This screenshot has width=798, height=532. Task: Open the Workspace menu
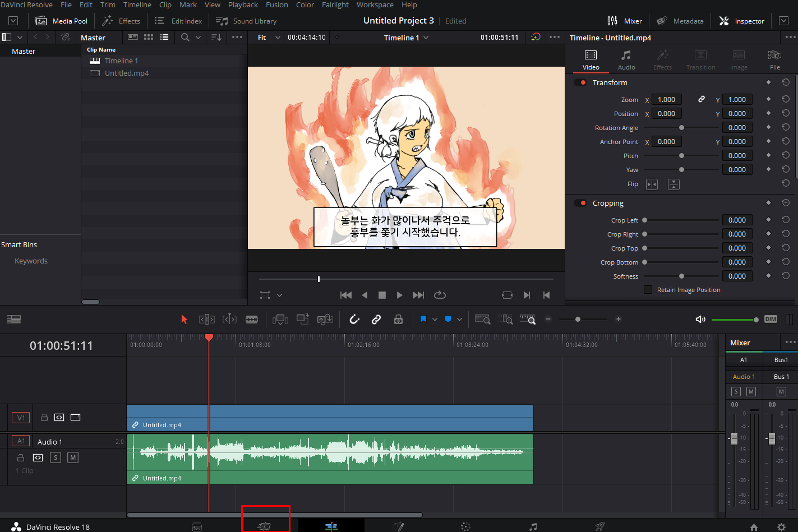pyautogui.click(x=375, y=4)
